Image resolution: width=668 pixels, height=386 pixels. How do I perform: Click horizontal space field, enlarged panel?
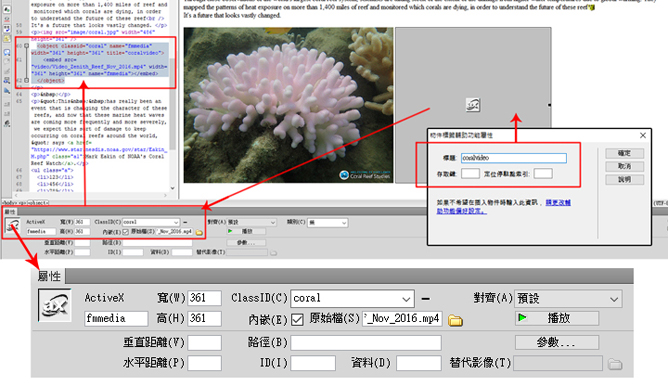(204, 363)
